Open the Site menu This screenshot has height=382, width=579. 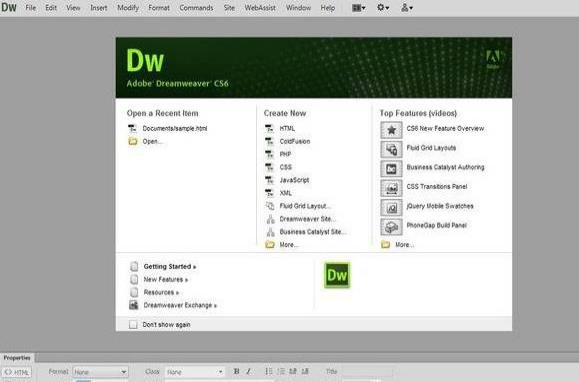(x=229, y=8)
